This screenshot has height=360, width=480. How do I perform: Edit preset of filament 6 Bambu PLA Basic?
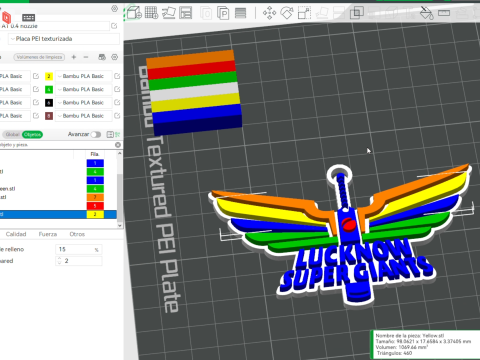click(x=117, y=102)
